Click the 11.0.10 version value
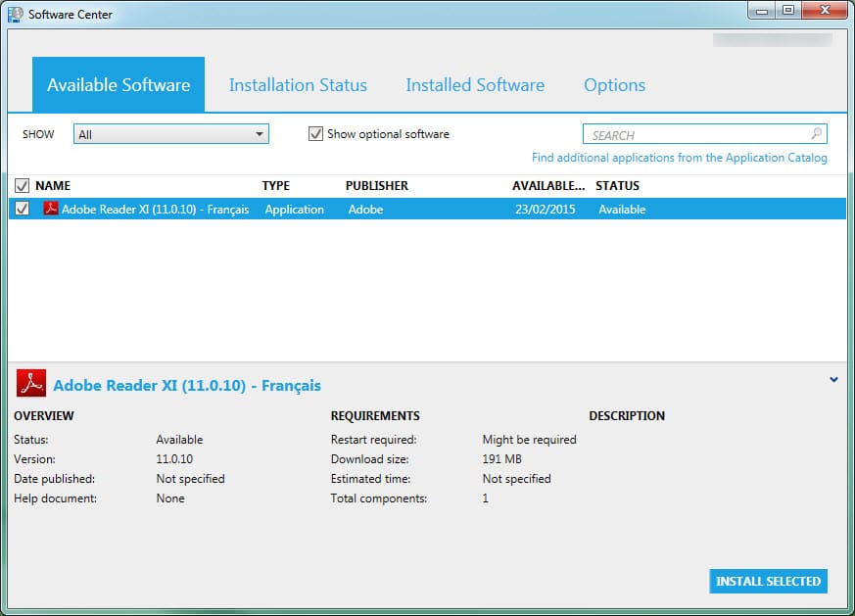 tap(174, 459)
